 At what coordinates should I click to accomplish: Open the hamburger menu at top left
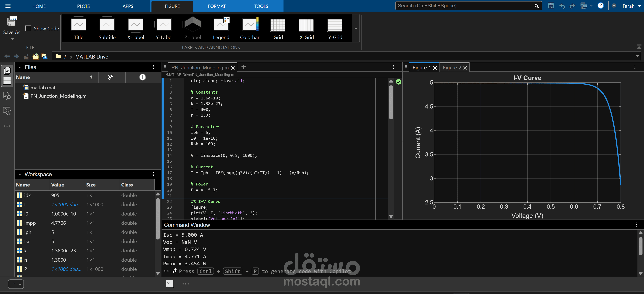pos(8,6)
